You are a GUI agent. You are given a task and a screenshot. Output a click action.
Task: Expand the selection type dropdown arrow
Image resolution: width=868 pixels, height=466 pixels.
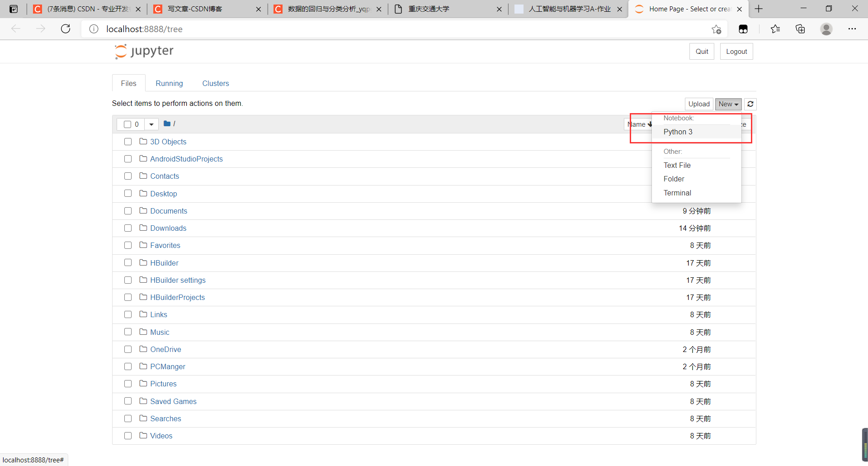[x=151, y=124]
